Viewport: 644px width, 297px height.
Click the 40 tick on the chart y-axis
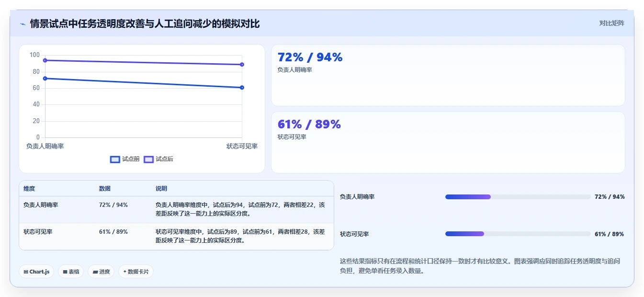click(x=36, y=104)
